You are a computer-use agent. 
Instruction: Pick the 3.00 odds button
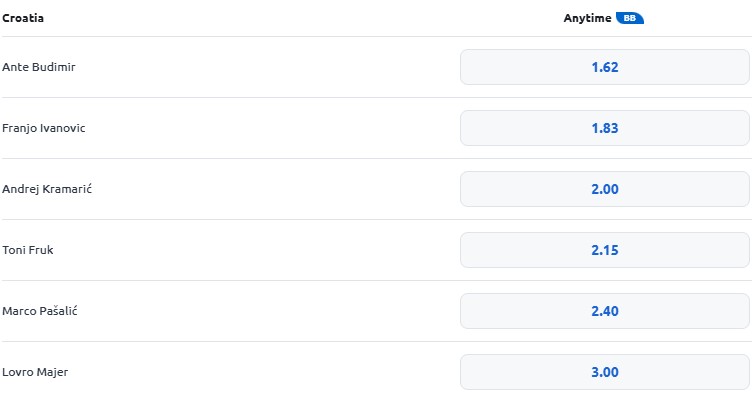(x=605, y=372)
